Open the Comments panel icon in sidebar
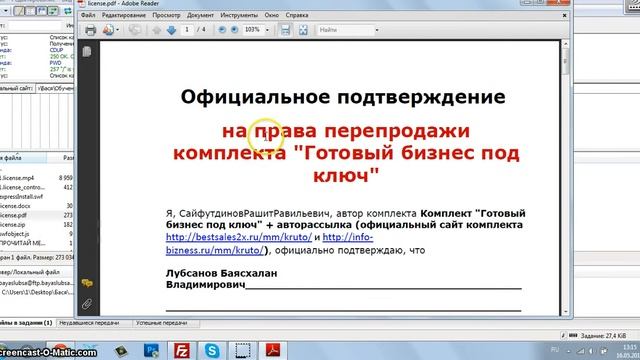The width and height of the screenshot is (640, 360). coord(87,283)
